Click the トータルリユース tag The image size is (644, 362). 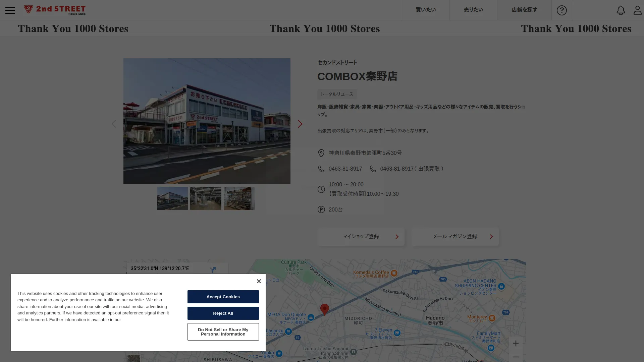tap(337, 94)
